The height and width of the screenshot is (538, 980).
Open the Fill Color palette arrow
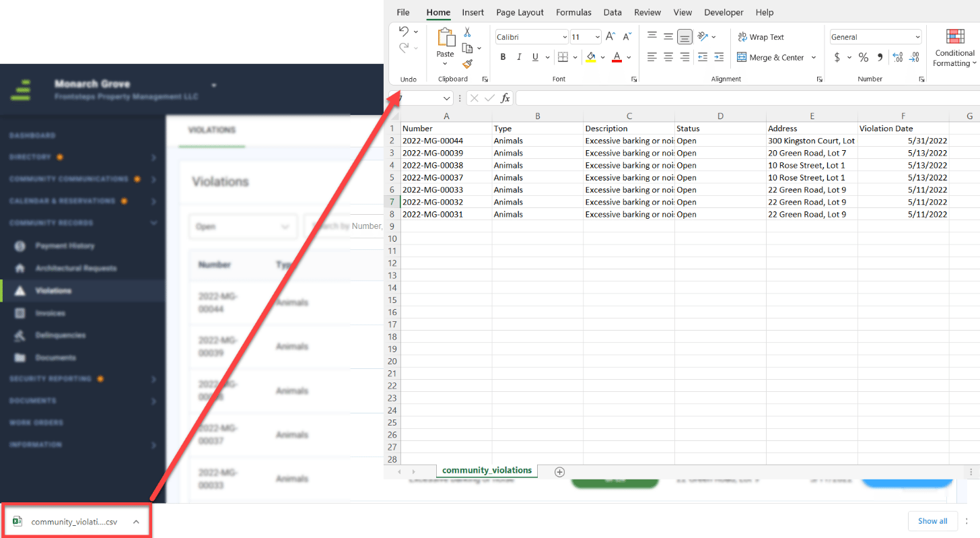pos(602,57)
